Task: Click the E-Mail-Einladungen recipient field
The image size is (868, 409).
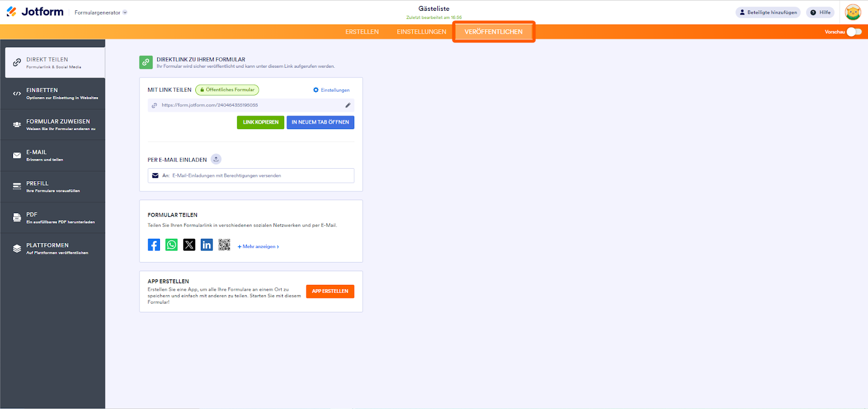Action: tap(251, 176)
